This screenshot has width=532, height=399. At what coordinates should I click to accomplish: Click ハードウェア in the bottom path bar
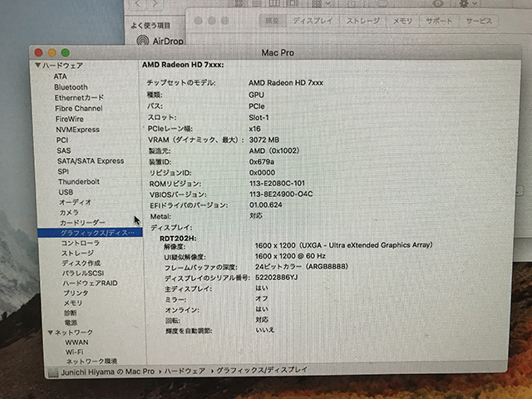[x=185, y=371]
